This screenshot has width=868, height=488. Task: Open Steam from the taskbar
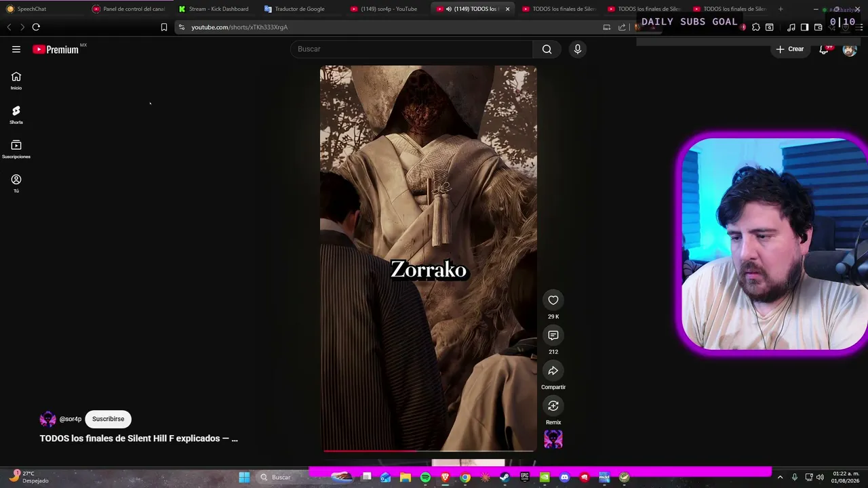coord(505,477)
